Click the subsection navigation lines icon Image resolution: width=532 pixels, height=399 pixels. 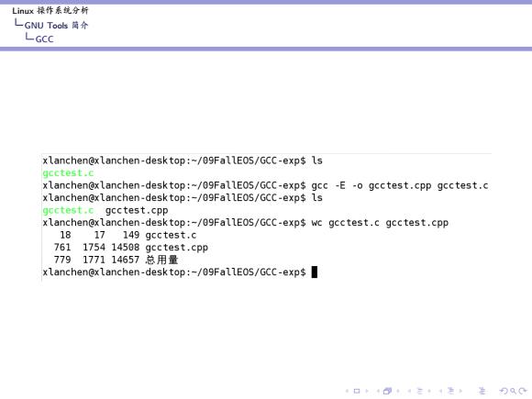420,391
